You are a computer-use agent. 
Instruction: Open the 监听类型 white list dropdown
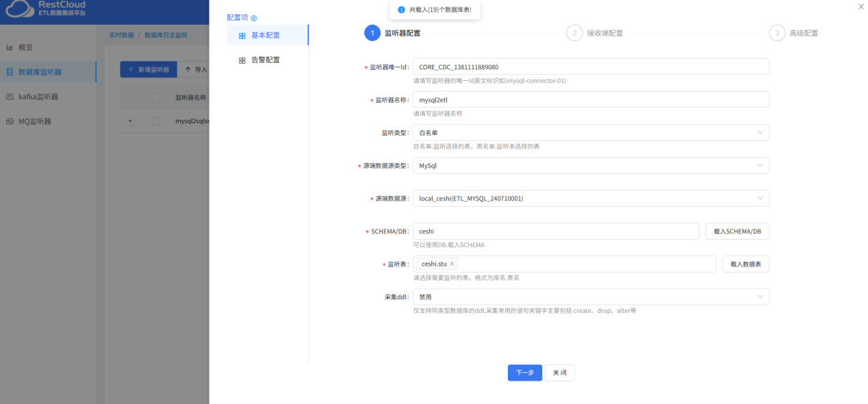[x=759, y=132]
